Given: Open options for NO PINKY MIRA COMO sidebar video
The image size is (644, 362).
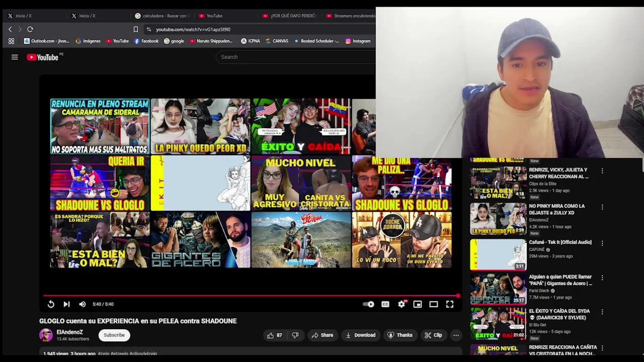Looking at the screenshot, I should pos(602,207).
